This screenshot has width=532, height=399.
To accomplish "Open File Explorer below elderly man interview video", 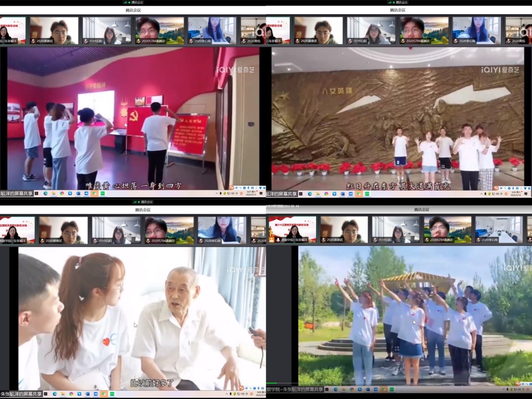I will pyautogui.click(x=63, y=394).
